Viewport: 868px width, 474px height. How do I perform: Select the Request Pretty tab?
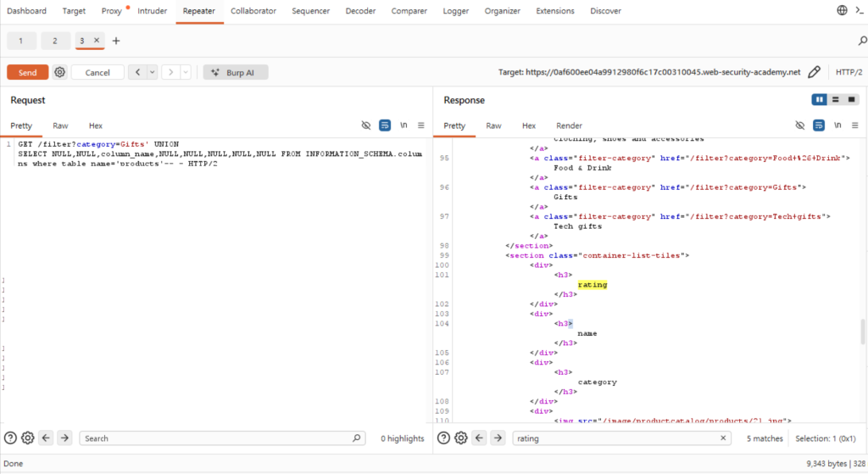(x=21, y=125)
